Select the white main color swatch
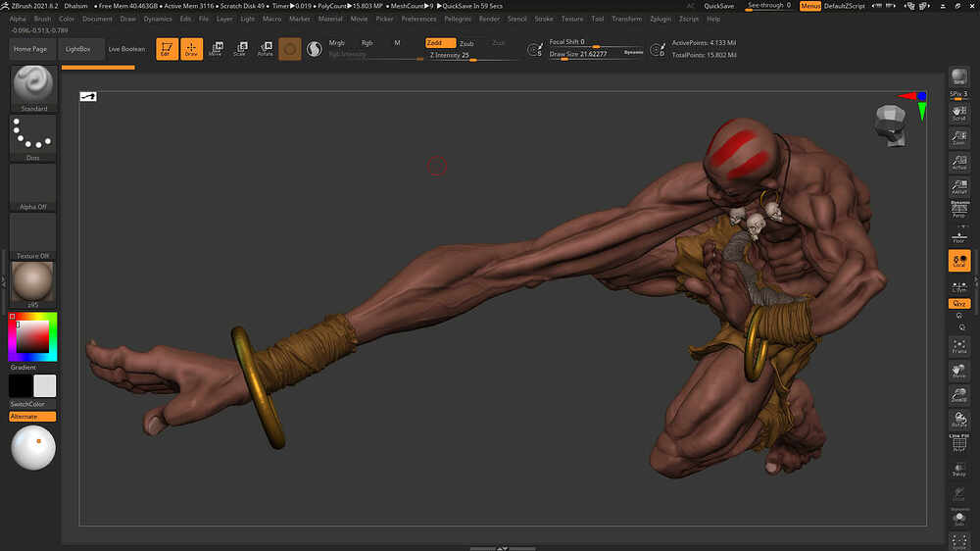 pos(44,386)
